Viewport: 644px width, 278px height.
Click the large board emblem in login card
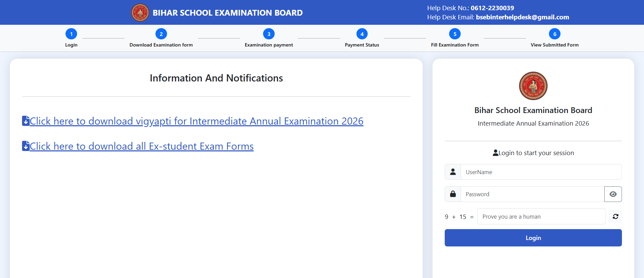533,86
